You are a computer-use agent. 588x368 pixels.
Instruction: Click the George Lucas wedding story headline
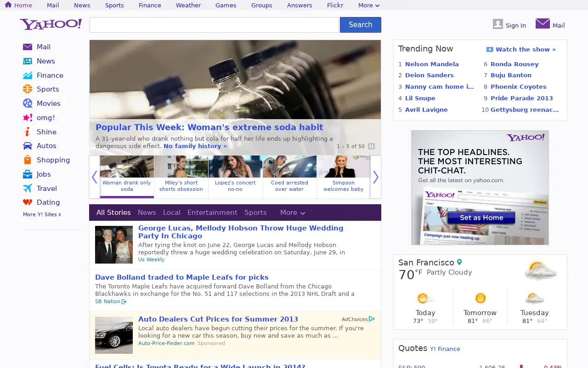pos(241,232)
